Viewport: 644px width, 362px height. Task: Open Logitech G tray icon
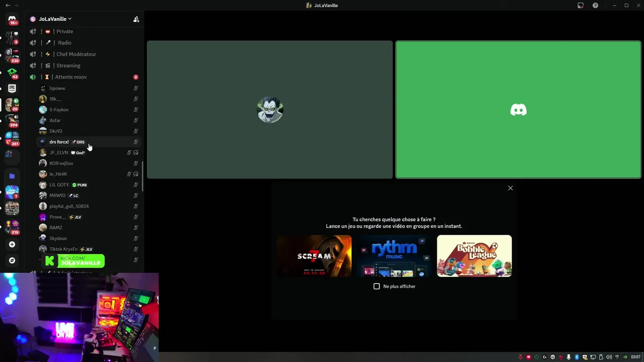click(x=545, y=357)
